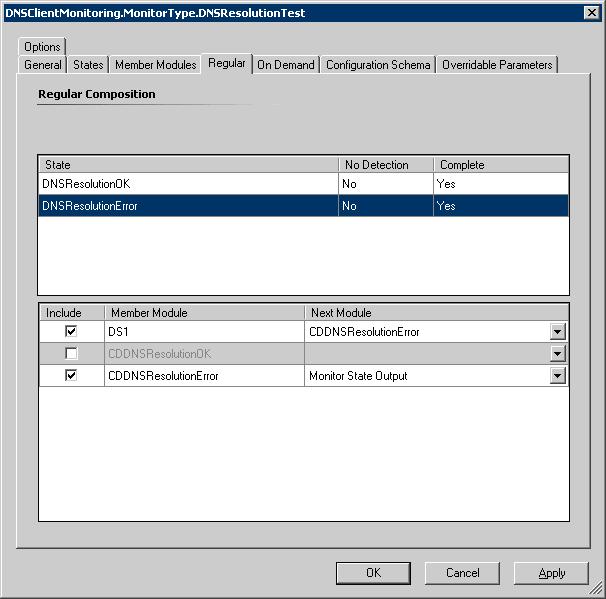The width and height of the screenshot is (606, 599).
Task: Click the No Detection column header
Action: pyautogui.click(x=385, y=165)
